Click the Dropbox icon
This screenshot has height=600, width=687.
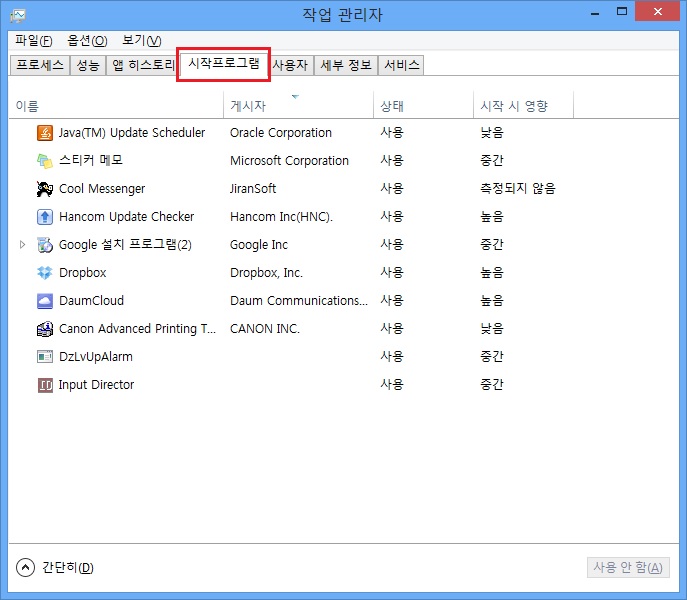click(45, 273)
